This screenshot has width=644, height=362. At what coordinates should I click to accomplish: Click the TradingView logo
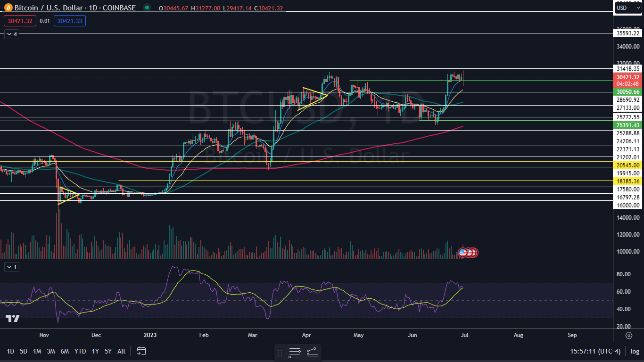tap(12, 319)
